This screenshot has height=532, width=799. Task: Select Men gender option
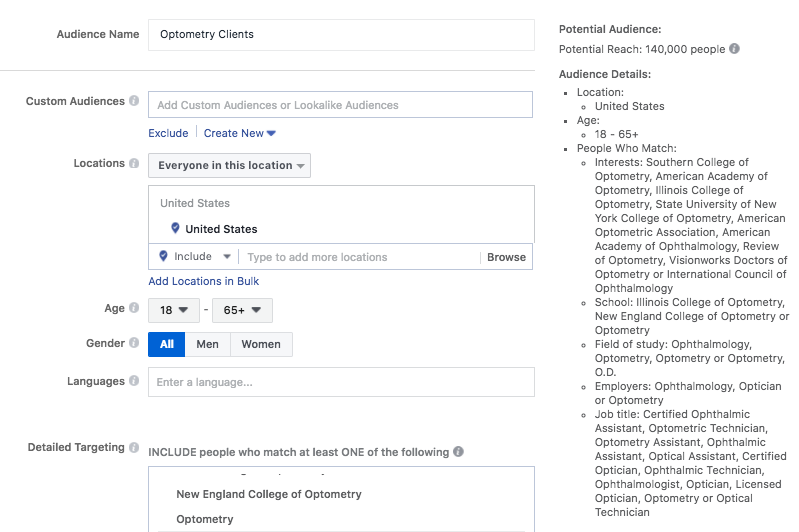(208, 344)
